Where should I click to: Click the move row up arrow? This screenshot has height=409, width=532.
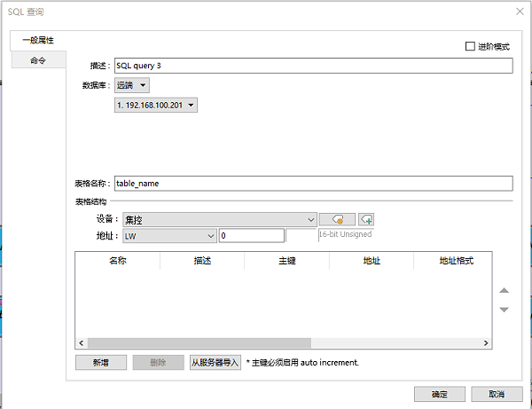tap(504, 290)
